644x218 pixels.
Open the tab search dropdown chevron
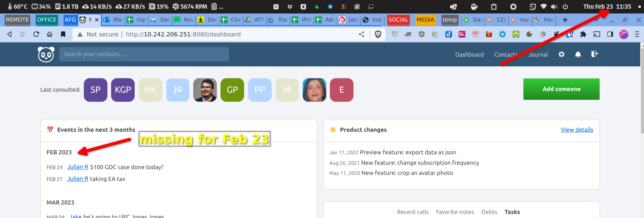pos(597,20)
